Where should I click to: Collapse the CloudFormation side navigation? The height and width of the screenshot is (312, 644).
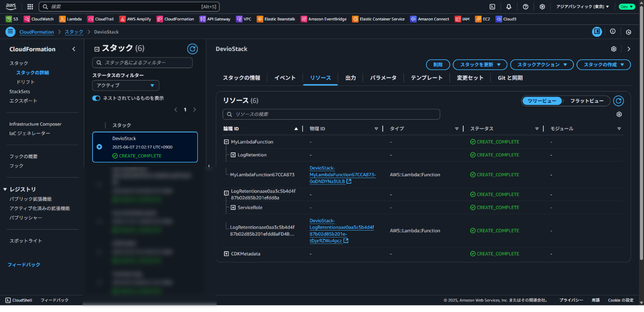[x=74, y=49]
